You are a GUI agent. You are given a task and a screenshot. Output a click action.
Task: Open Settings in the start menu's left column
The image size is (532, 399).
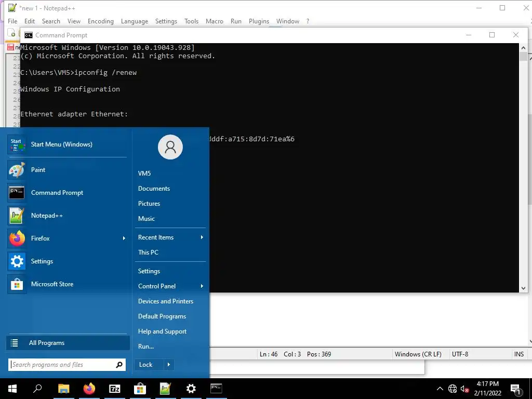point(67,261)
